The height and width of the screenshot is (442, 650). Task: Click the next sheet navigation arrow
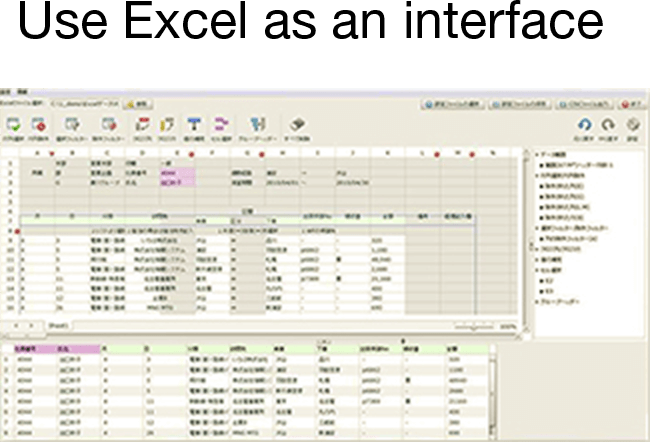[32, 326]
